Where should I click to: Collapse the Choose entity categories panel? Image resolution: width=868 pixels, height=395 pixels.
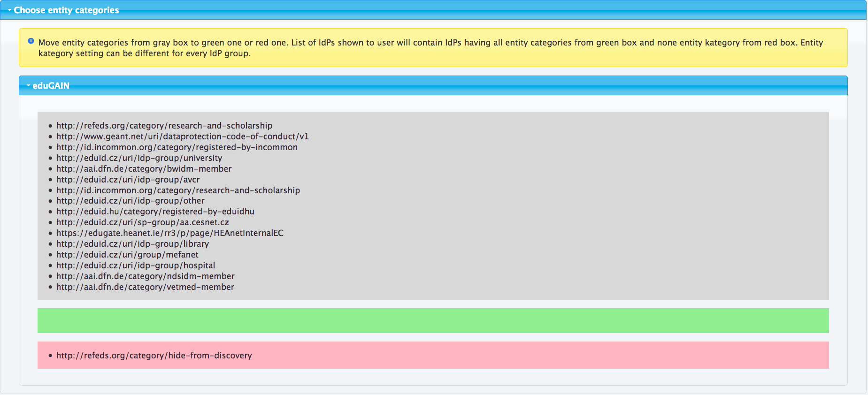[66, 10]
